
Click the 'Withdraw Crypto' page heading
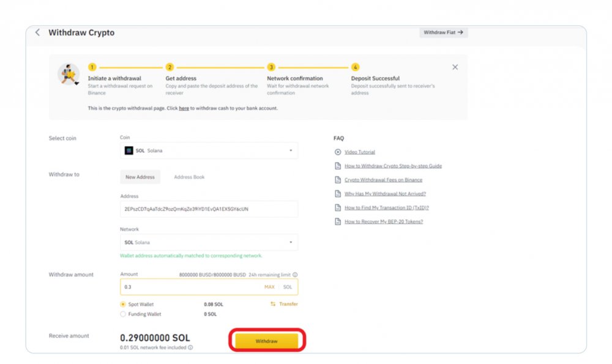click(81, 33)
